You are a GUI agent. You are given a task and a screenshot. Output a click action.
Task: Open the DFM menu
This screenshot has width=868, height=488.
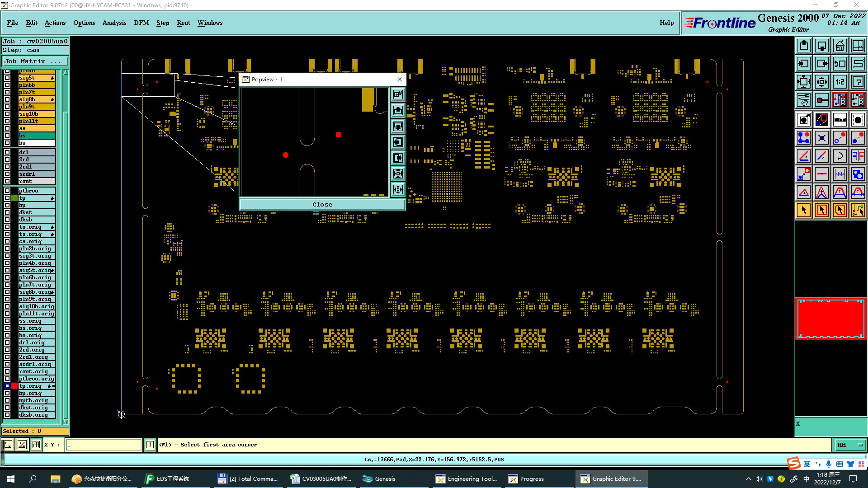(141, 23)
